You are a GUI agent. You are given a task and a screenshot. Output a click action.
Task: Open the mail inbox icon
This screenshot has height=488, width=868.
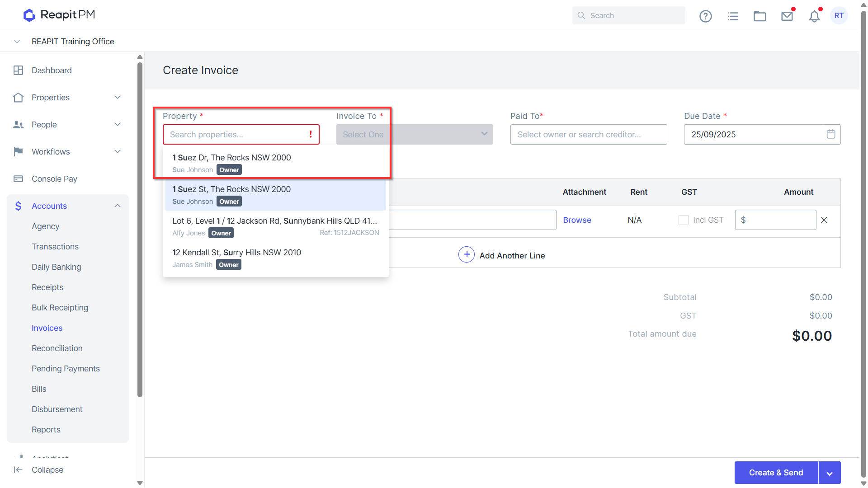point(787,16)
